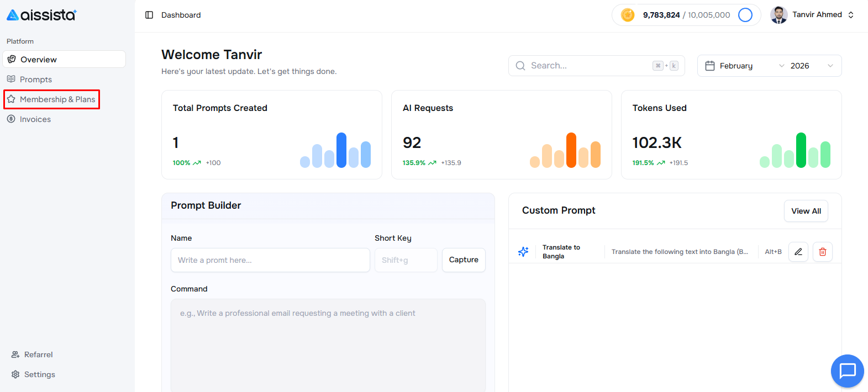Click Tanvir Ahmed's profile avatar
The image size is (868, 392).
pyautogui.click(x=779, y=15)
